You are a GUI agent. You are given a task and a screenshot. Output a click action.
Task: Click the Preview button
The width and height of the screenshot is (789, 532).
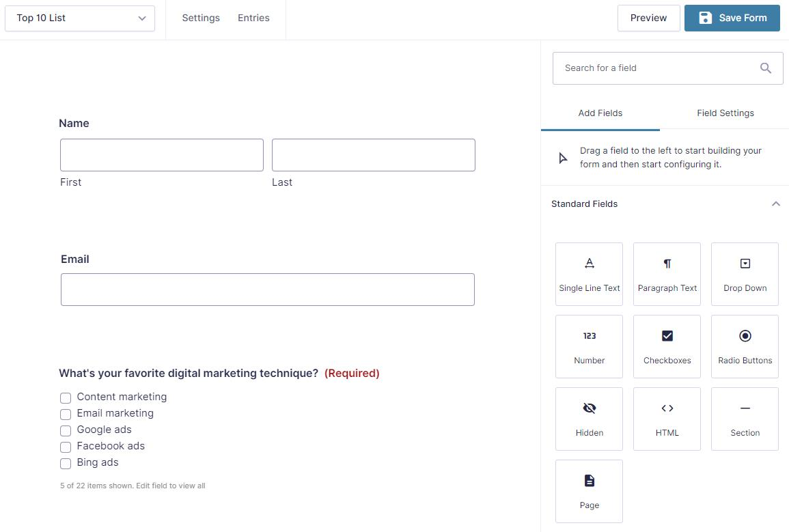(648, 18)
